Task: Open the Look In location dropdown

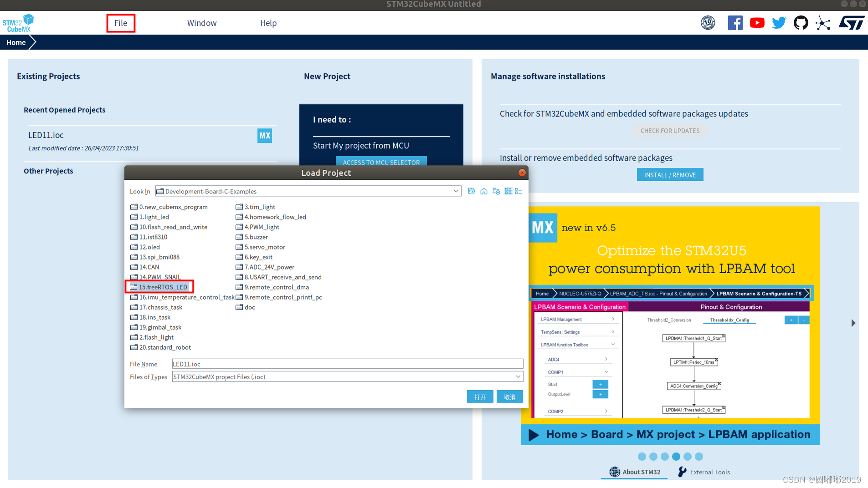Action: coord(456,191)
